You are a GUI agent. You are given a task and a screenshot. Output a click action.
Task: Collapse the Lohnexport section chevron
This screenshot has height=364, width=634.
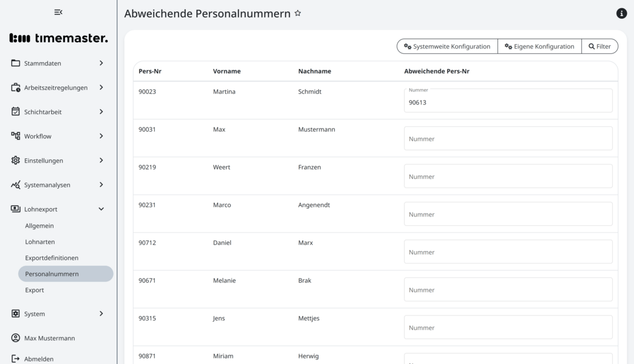pos(101,209)
